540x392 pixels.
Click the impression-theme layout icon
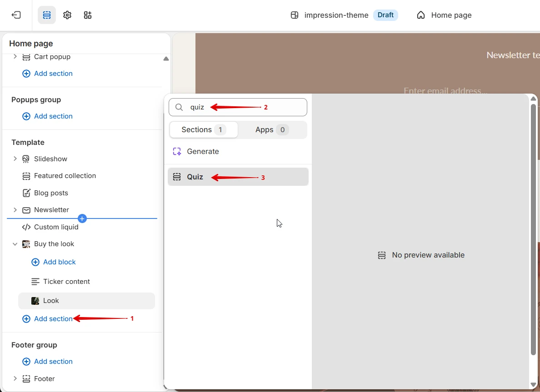click(x=295, y=15)
